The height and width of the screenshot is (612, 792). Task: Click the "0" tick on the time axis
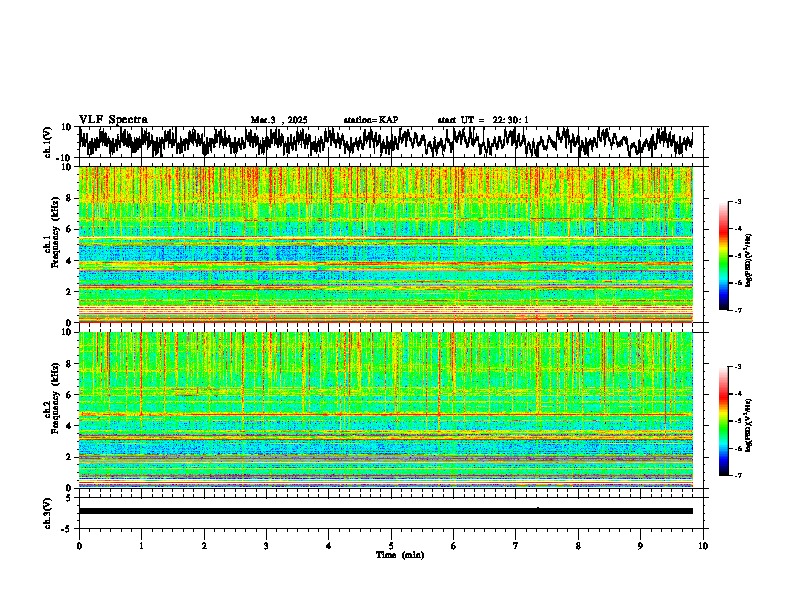[x=79, y=546]
